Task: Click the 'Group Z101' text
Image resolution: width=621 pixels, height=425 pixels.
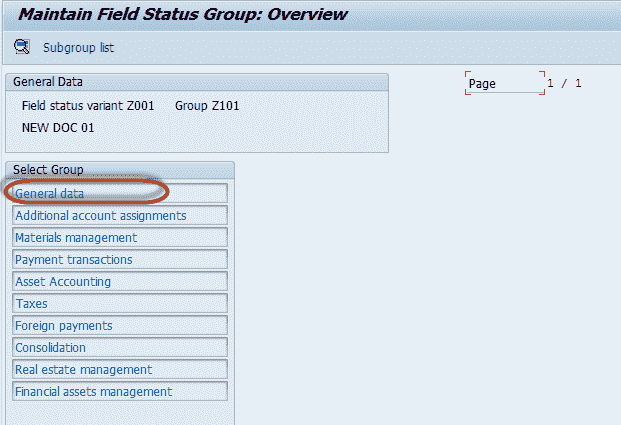Action: 207,106
